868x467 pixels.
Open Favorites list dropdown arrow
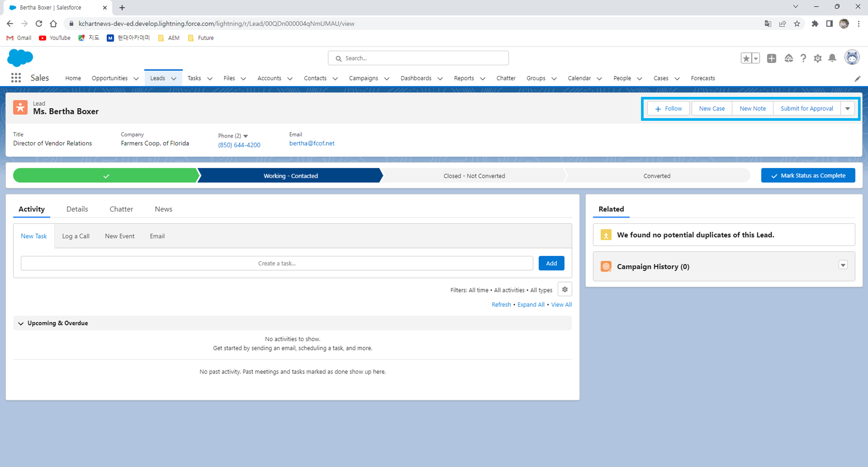[x=756, y=58]
